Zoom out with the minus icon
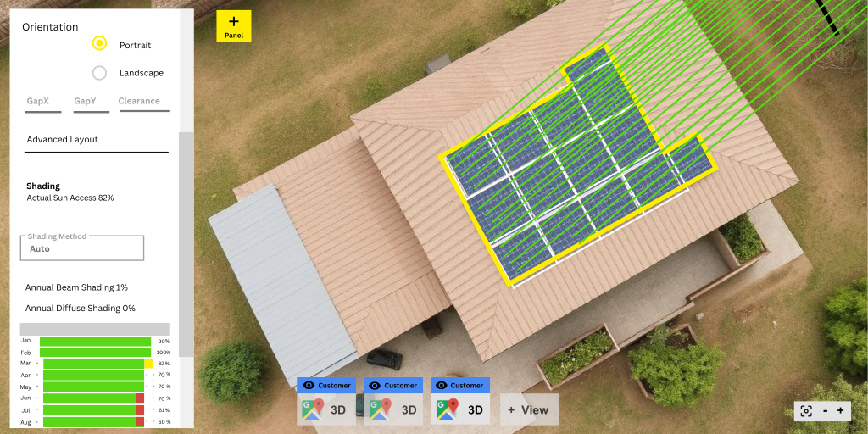868x434 pixels. 825,410
